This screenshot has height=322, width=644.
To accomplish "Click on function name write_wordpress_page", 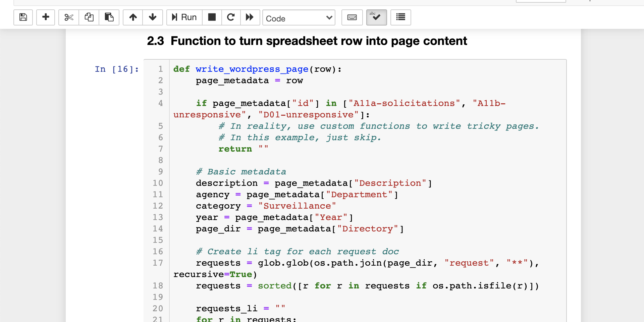I will [x=252, y=69].
